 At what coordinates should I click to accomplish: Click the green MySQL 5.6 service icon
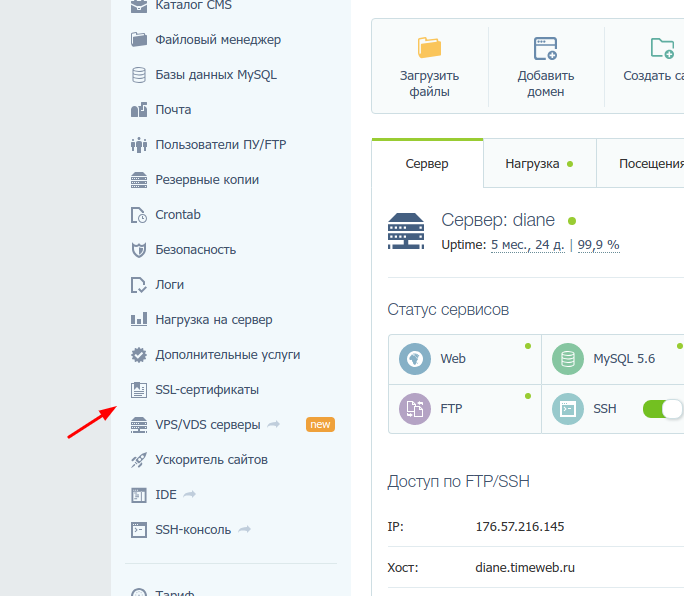click(568, 359)
